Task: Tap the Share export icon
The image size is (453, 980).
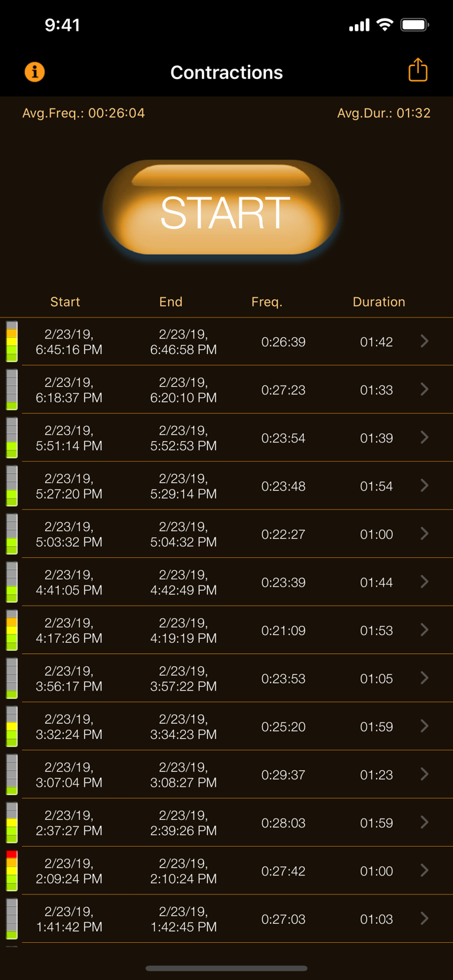Action: [x=418, y=69]
